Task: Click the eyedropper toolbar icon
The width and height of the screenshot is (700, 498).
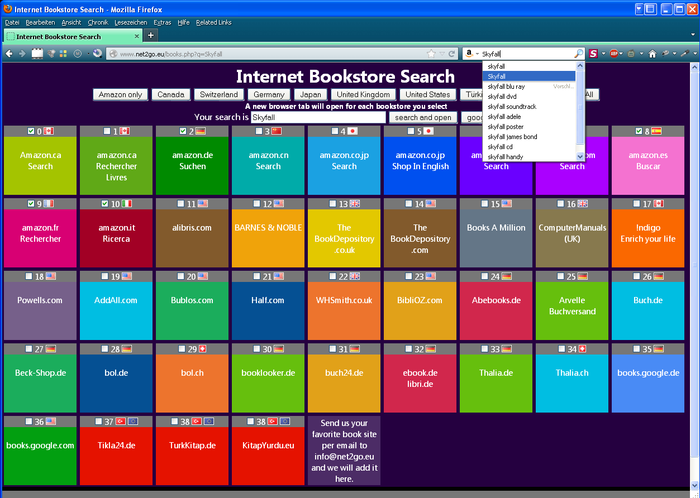Action: pos(684,54)
